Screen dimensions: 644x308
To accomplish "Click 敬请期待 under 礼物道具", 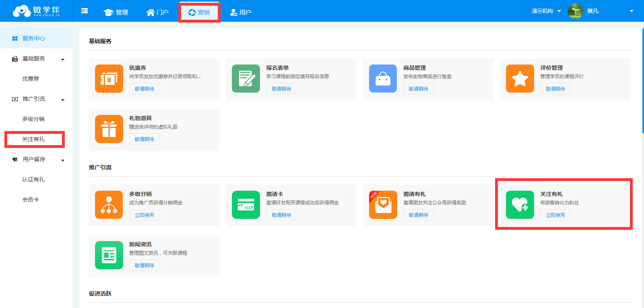I will click(144, 139).
